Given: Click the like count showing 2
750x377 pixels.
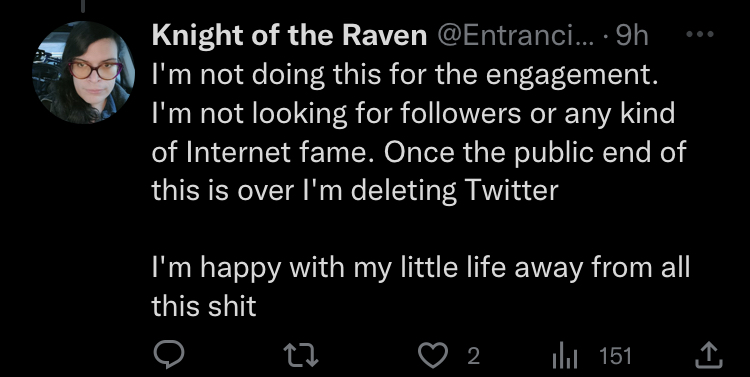Looking at the screenshot, I should coord(473,356).
